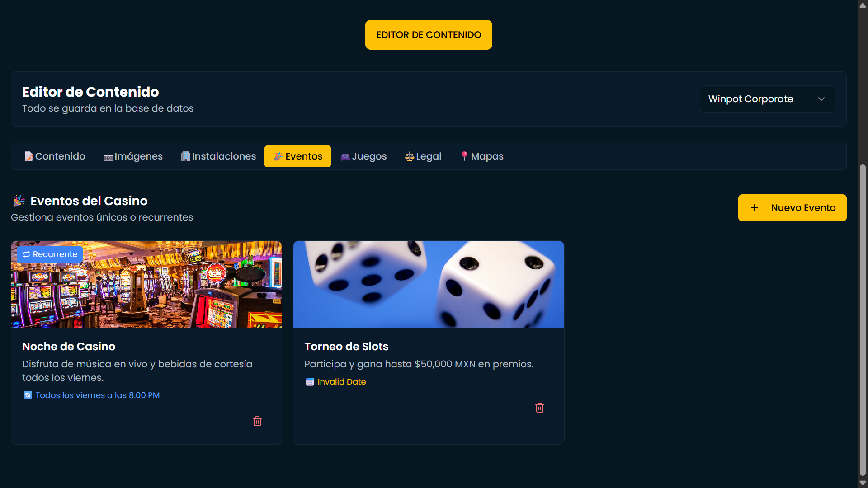The height and width of the screenshot is (488, 868).
Task: Click the Invalid Date label on Torneo de Slots
Action: click(342, 382)
